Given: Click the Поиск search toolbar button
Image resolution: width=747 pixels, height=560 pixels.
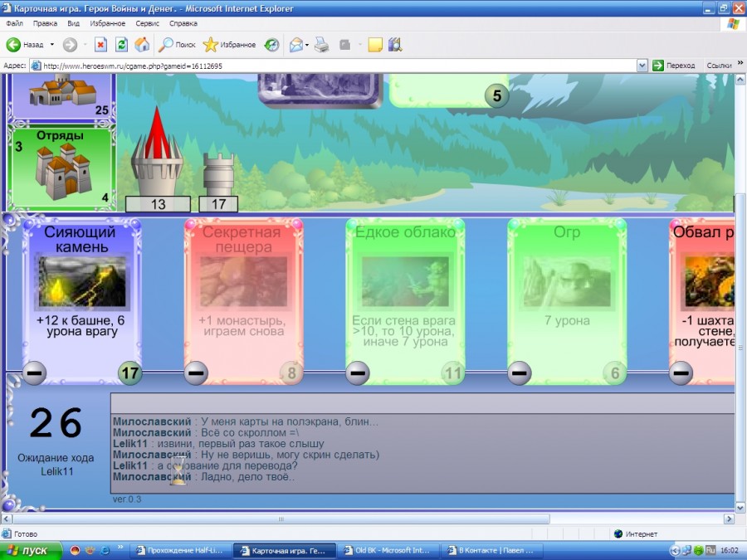Looking at the screenshot, I should pos(177,45).
